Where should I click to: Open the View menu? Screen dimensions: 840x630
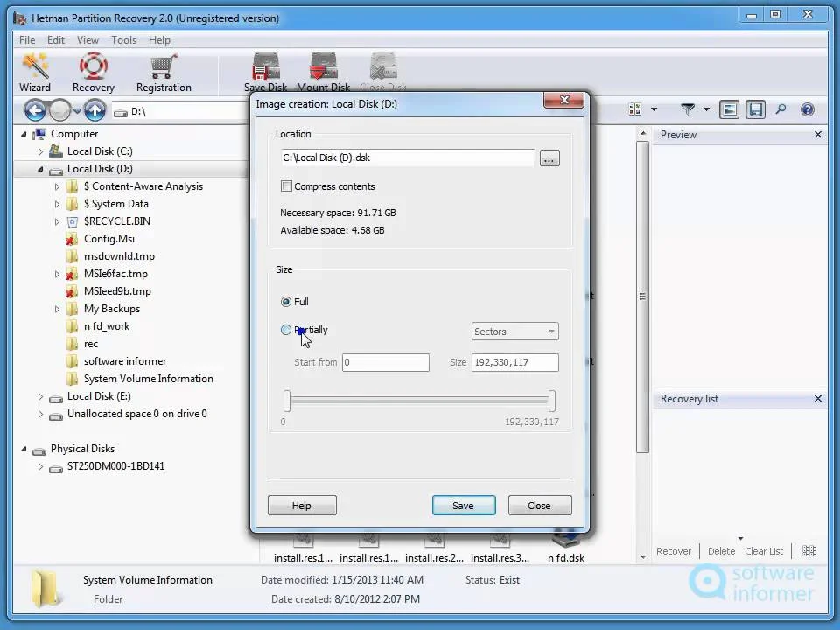87,40
